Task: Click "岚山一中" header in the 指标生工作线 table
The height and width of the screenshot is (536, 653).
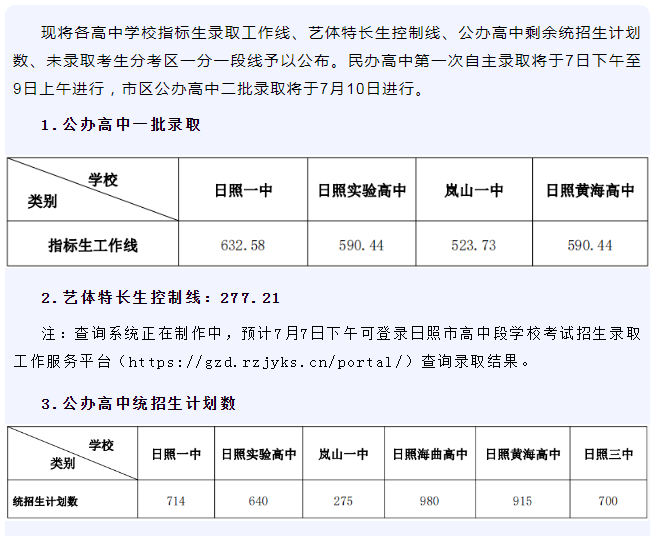Action: (474, 190)
